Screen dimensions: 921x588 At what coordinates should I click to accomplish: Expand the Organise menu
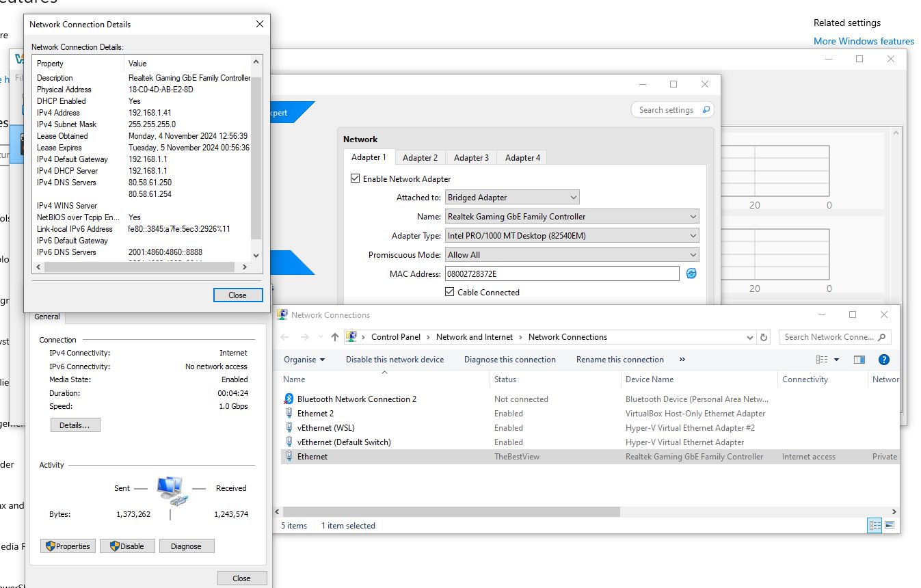pos(303,359)
